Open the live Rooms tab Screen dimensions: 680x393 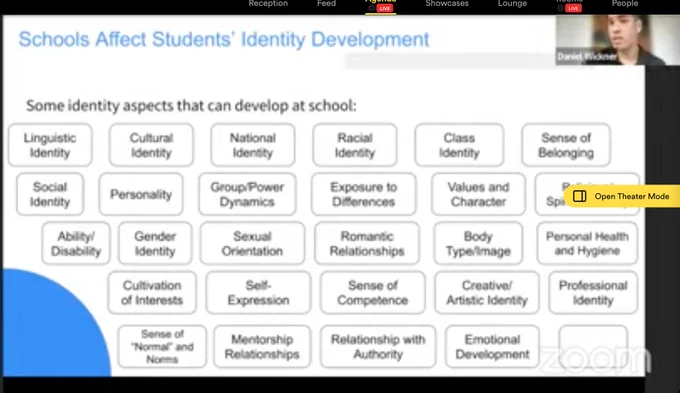click(569, 6)
